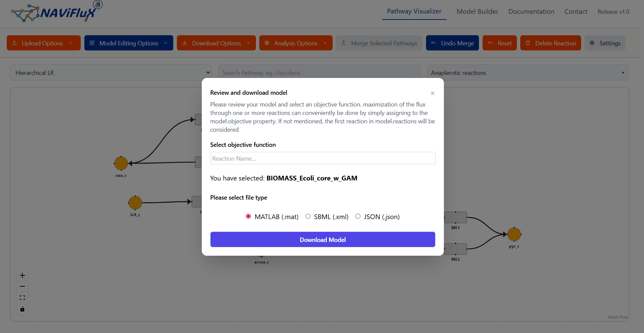
Task: Click the zoom out icon on canvas controls
Action: coord(22,286)
